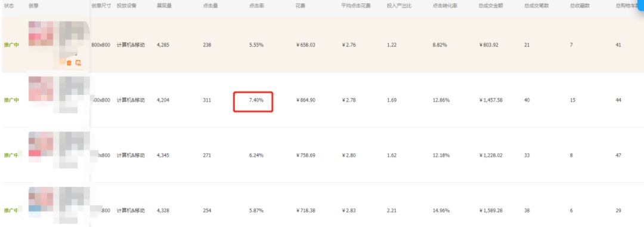Click the 总收藏数 column header
This screenshot has width=644, height=227.
[580, 7]
